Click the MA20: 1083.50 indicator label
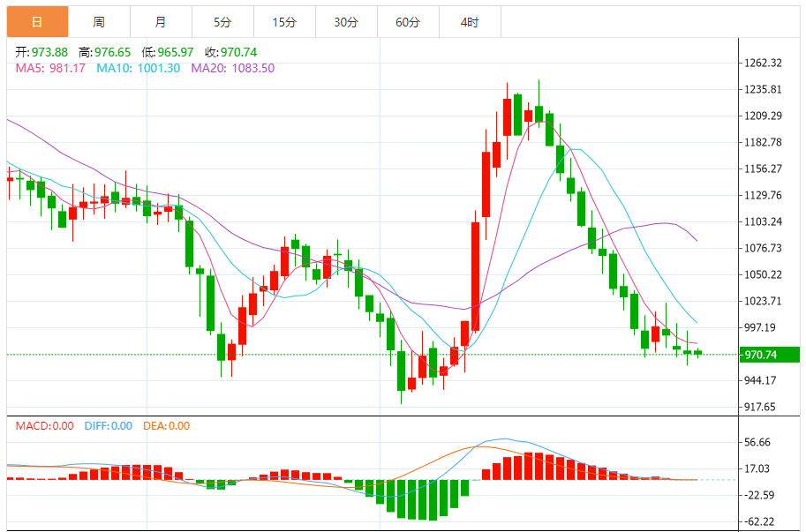The height and width of the screenshot is (532, 806). 233,68
